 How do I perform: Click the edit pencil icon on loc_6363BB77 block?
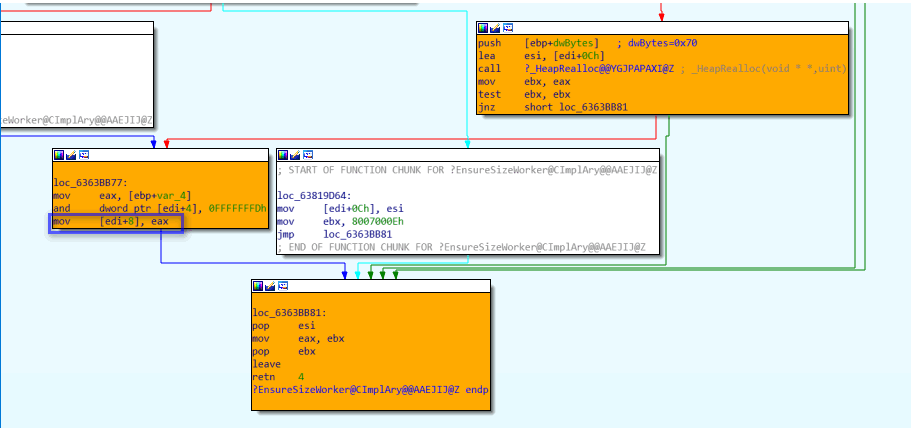[x=71, y=155]
